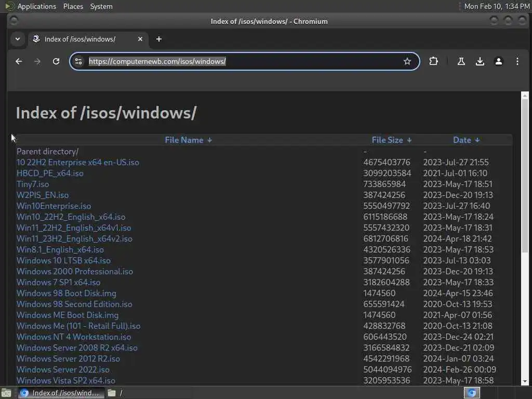
Task: Click Windows Server 2022.iso link
Action: (x=63, y=369)
